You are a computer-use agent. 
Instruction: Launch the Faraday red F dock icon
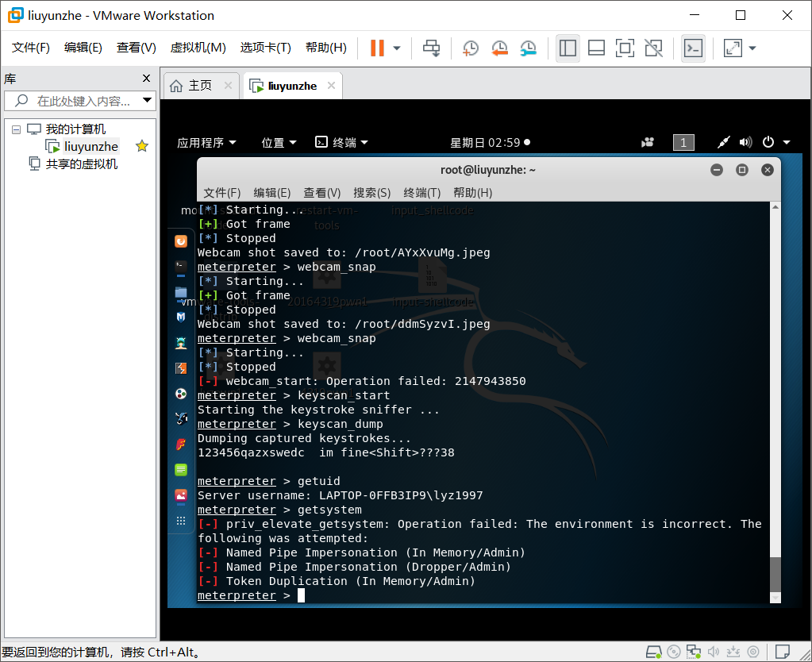(x=181, y=445)
